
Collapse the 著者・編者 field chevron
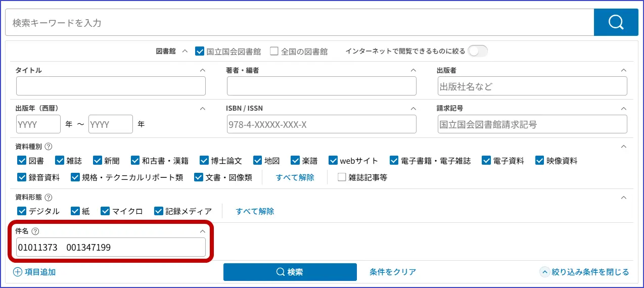pos(413,70)
